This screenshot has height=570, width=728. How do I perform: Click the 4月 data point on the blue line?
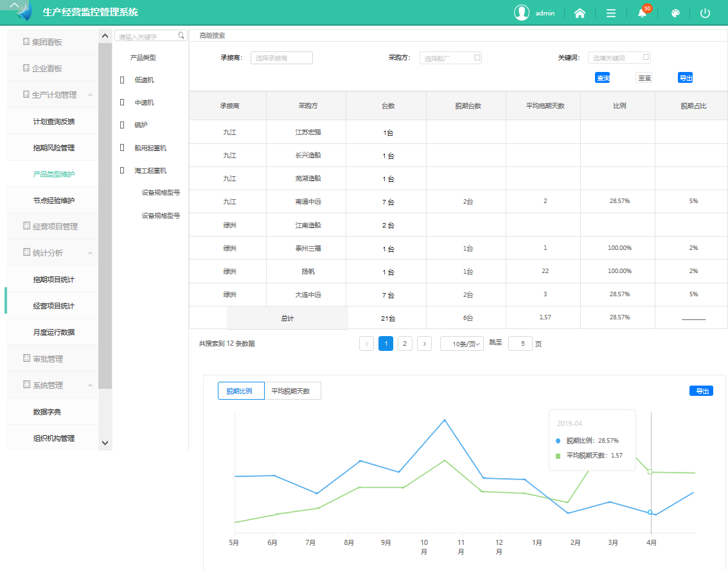[650, 512]
